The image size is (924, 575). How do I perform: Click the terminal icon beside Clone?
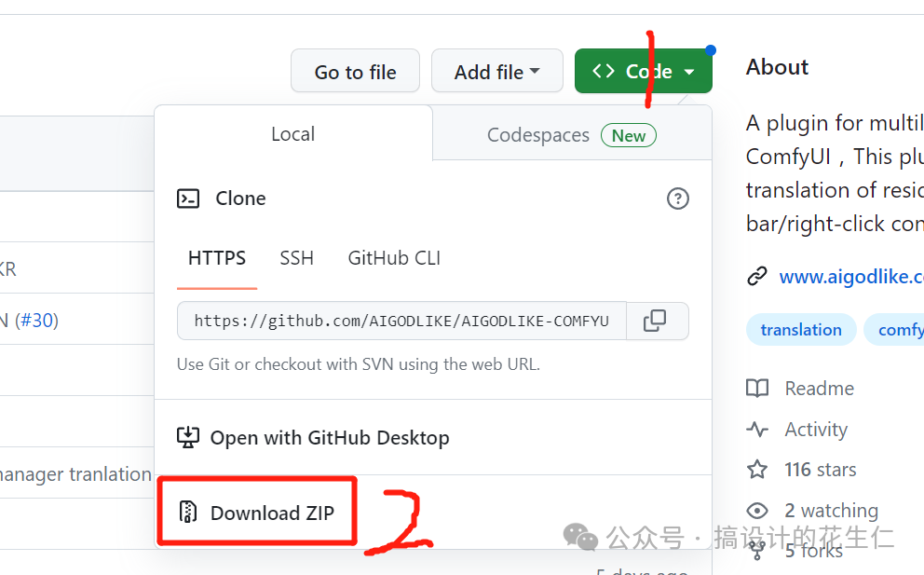click(188, 199)
